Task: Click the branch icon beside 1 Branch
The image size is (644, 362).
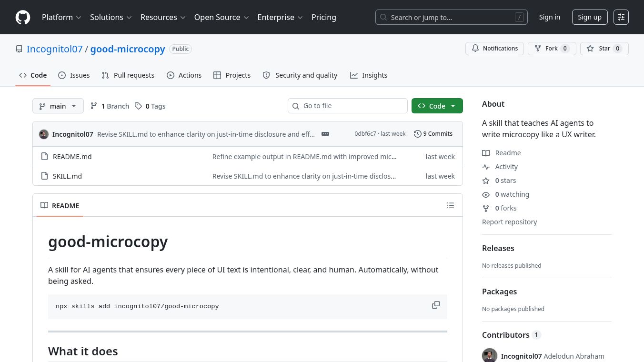Action: (x=94, y=106)
